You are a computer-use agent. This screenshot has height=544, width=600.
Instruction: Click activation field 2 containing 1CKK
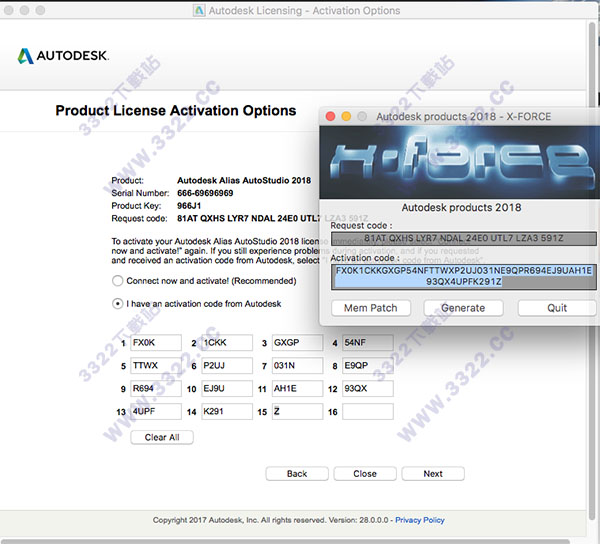[227, 343]
